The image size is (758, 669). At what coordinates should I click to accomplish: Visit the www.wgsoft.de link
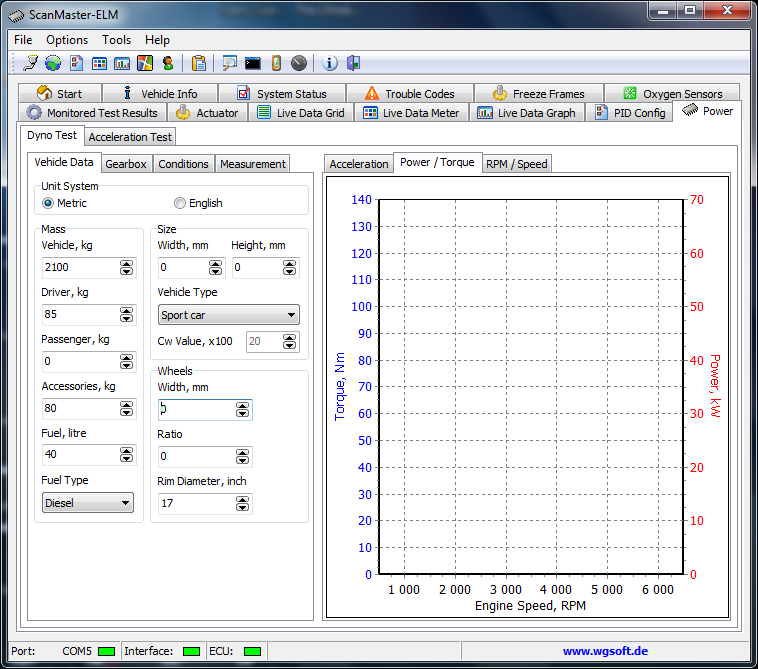tap(604, 651)
